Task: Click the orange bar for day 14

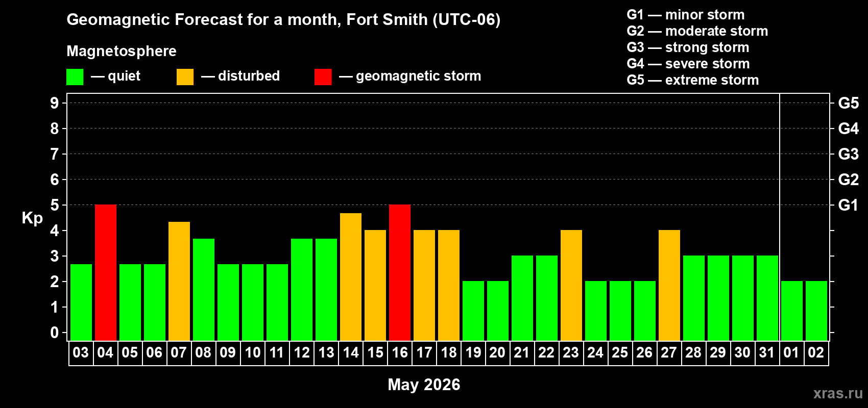Action: click(x=351, y=277)
